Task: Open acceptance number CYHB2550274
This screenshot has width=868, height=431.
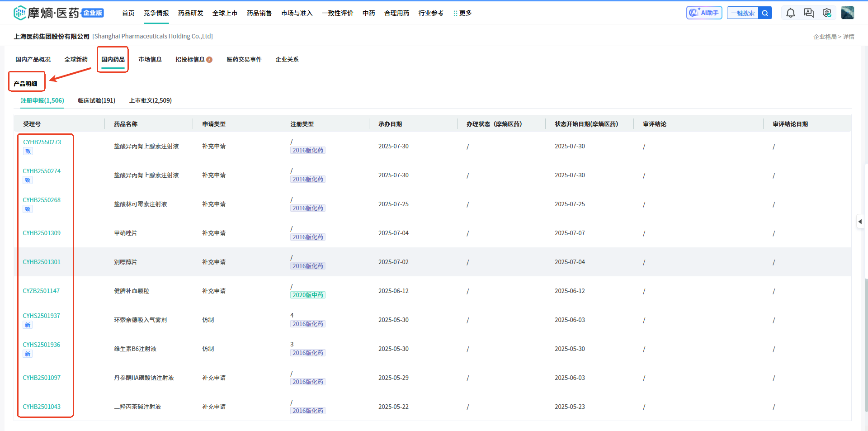Action: tap(42, 171)
